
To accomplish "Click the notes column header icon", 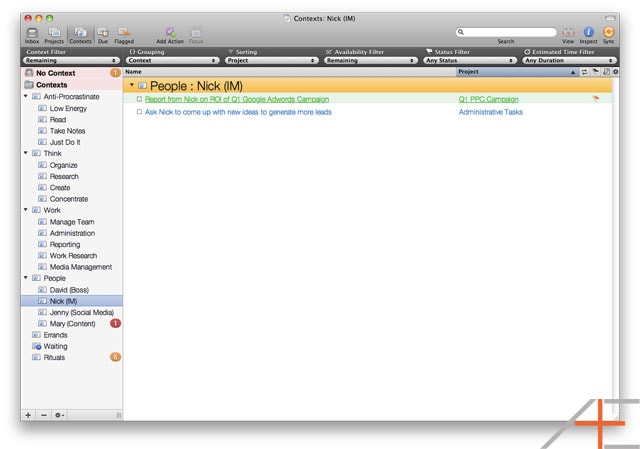I will coord(607,72).
